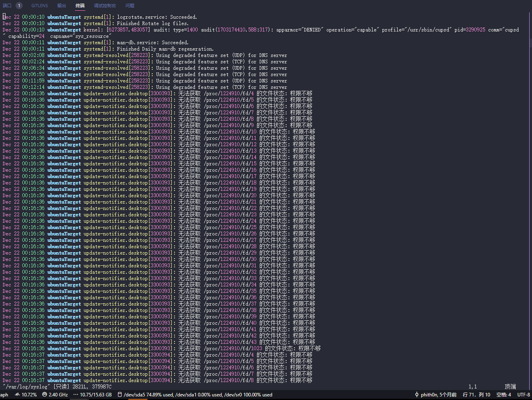Click the path /proc/1224910/fd/43
Viewport: 532px width, 400px height.
tap(230, 342)
